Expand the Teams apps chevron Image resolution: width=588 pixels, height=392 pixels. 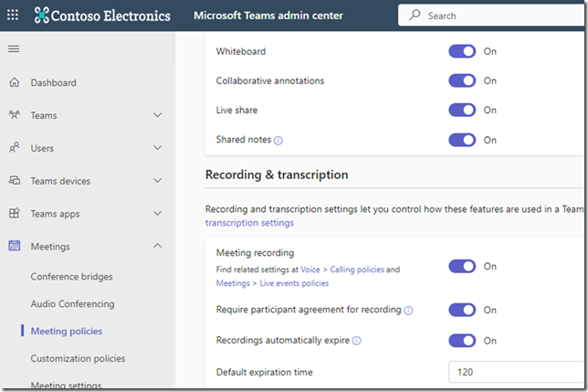coord(158,213)
